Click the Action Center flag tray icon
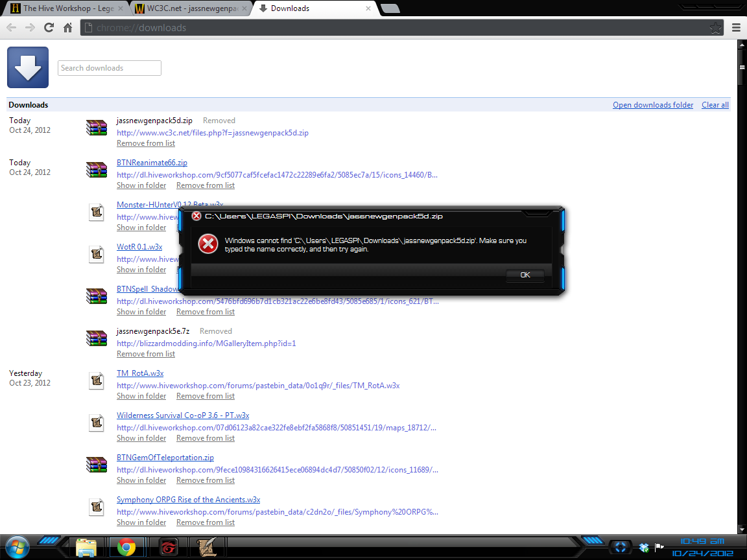 (x=659, y=547)
